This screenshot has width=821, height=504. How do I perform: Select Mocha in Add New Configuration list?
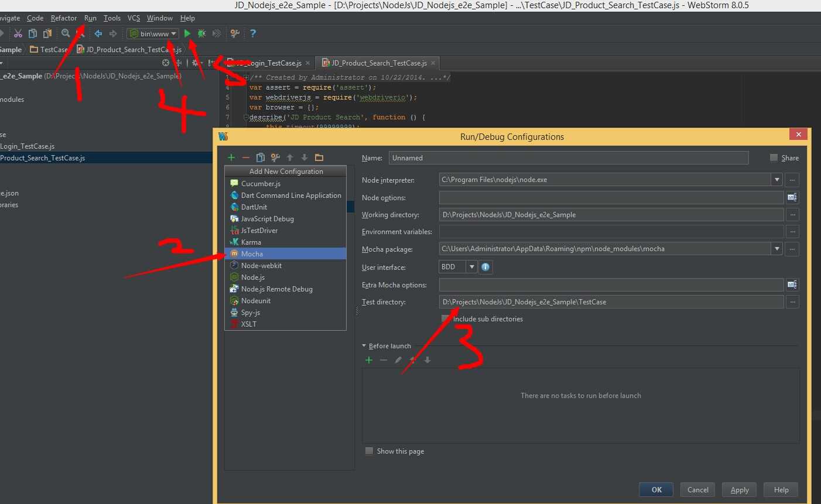[x=286, y=253]
